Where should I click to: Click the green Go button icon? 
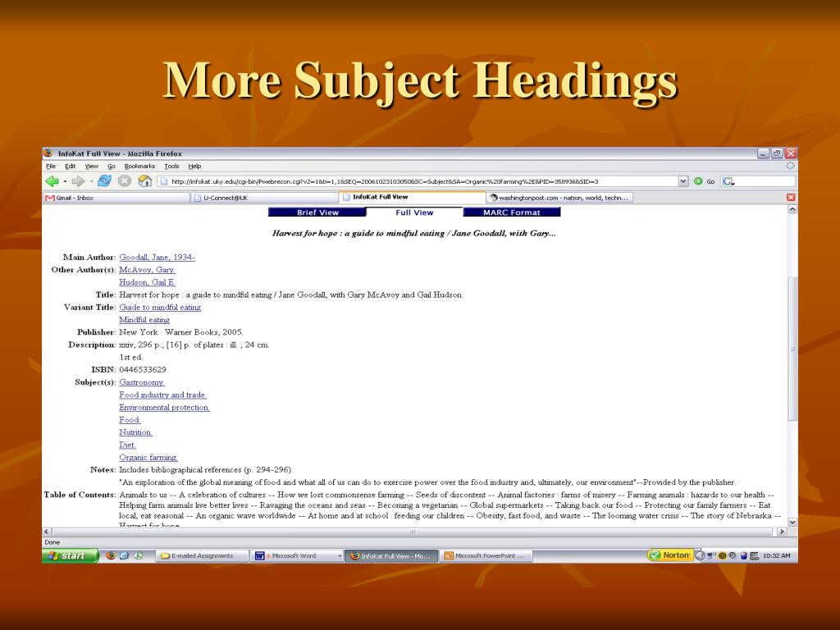(698, 181)
